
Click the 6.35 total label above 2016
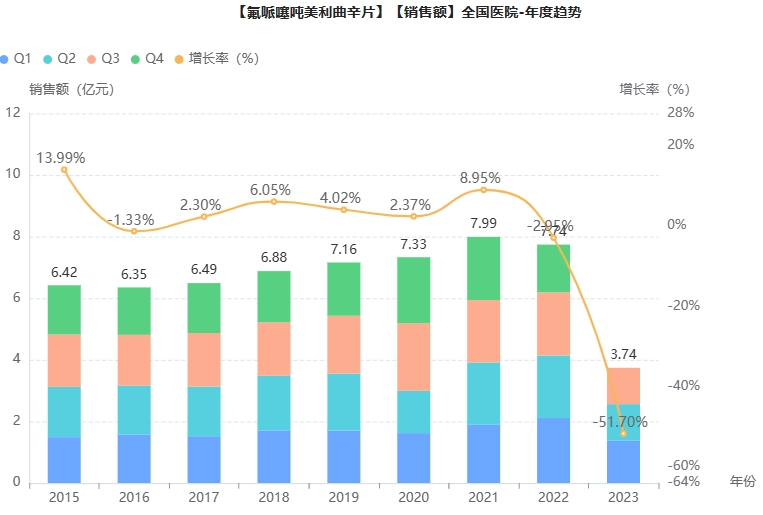134,274
